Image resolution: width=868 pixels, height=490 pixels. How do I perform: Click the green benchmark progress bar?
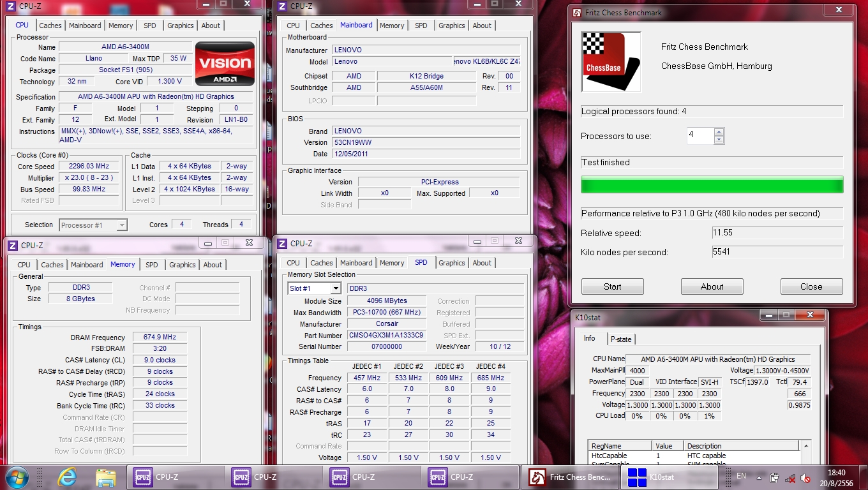click(712, 184)
